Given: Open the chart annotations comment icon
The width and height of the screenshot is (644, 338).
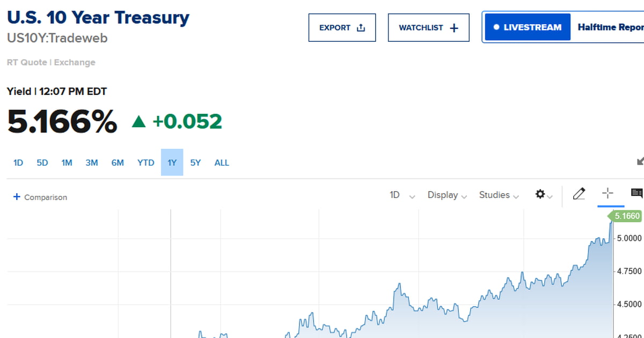Looking at the screenshot, I should (637, 194).
